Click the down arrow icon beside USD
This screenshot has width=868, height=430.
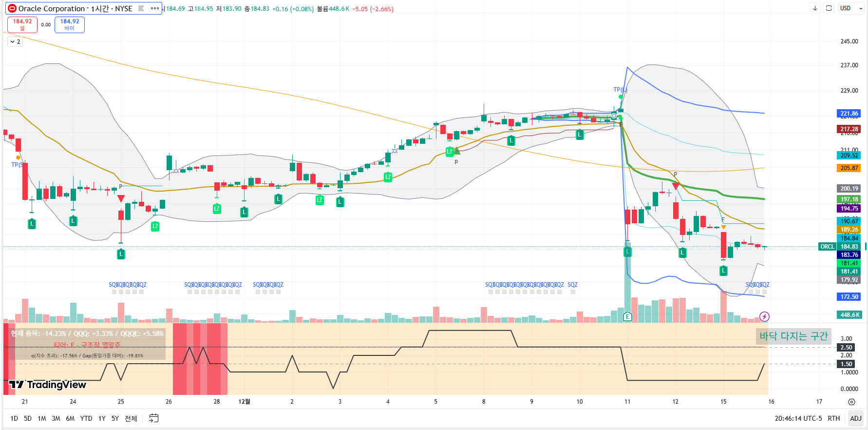(x=815, y=8)
